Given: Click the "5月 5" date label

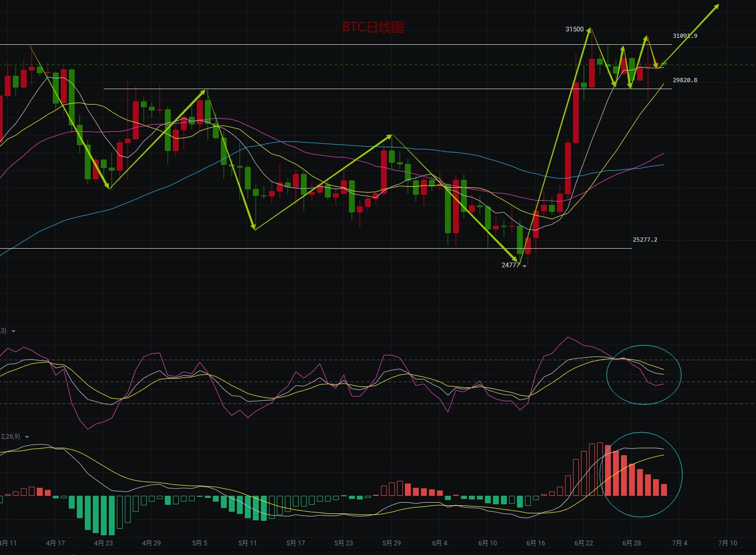Looking at the screenshot, I should (200, 543).
